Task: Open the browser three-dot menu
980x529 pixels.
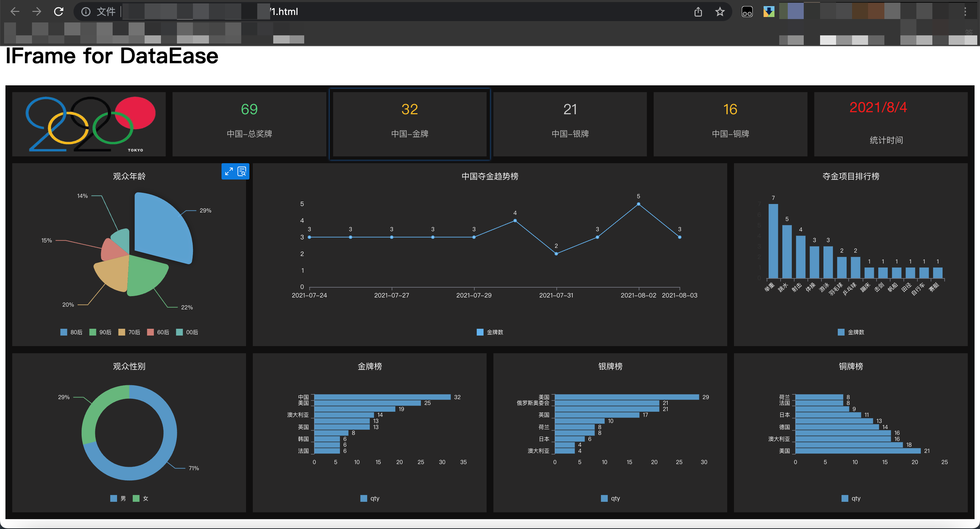Action: (965, 12)
